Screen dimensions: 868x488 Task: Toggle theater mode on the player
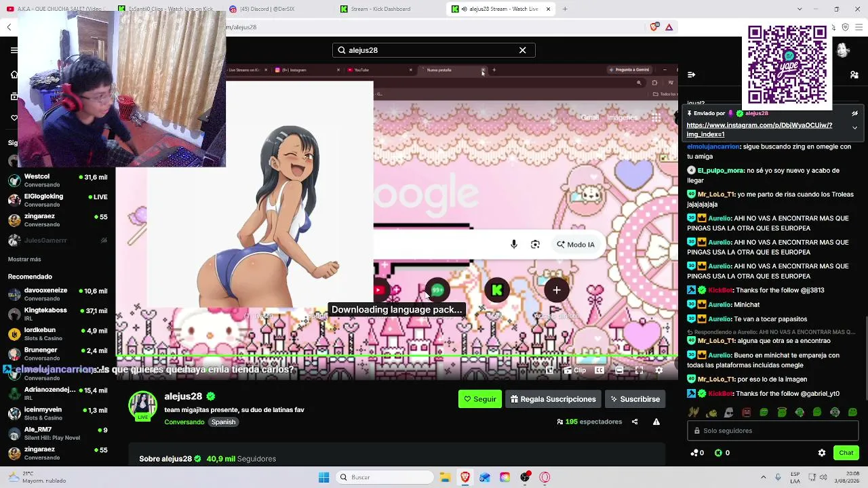click(x=619, y=370)
